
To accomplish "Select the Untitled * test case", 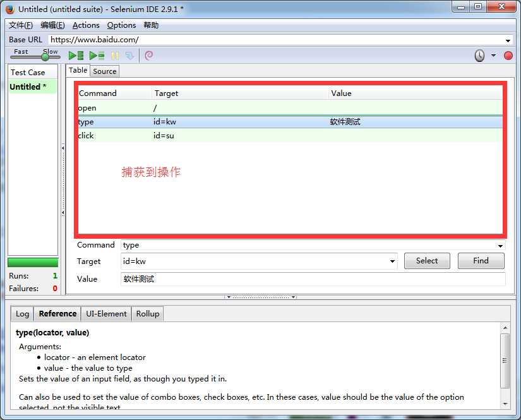I will pos(33,87).
